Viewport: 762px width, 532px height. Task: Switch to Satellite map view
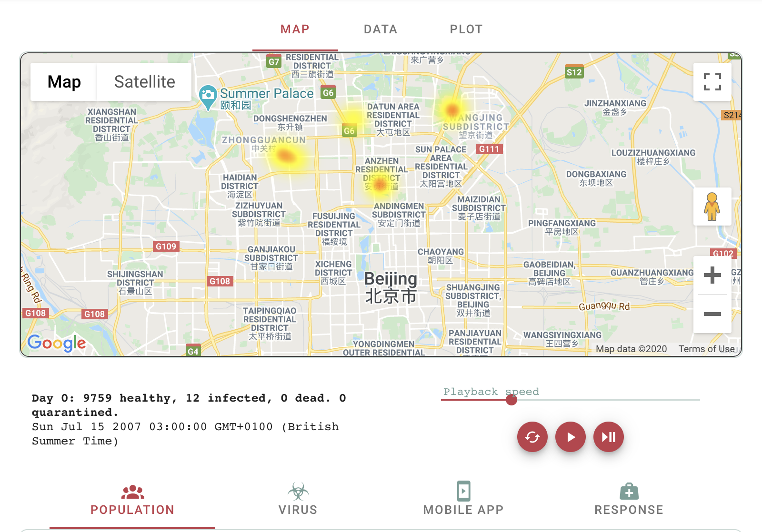click(x=145, y=82)
